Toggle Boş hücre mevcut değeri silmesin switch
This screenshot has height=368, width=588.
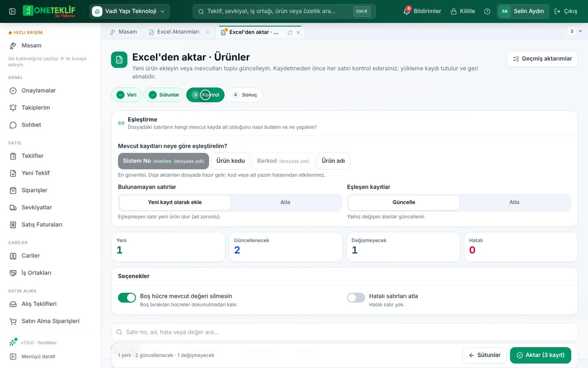pos(127,297)
